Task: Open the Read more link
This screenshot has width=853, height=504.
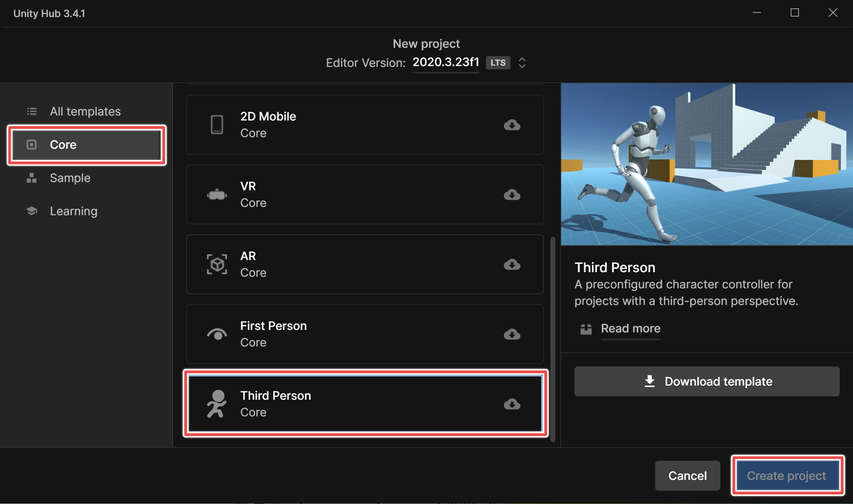Action: [x=631, y=329]
